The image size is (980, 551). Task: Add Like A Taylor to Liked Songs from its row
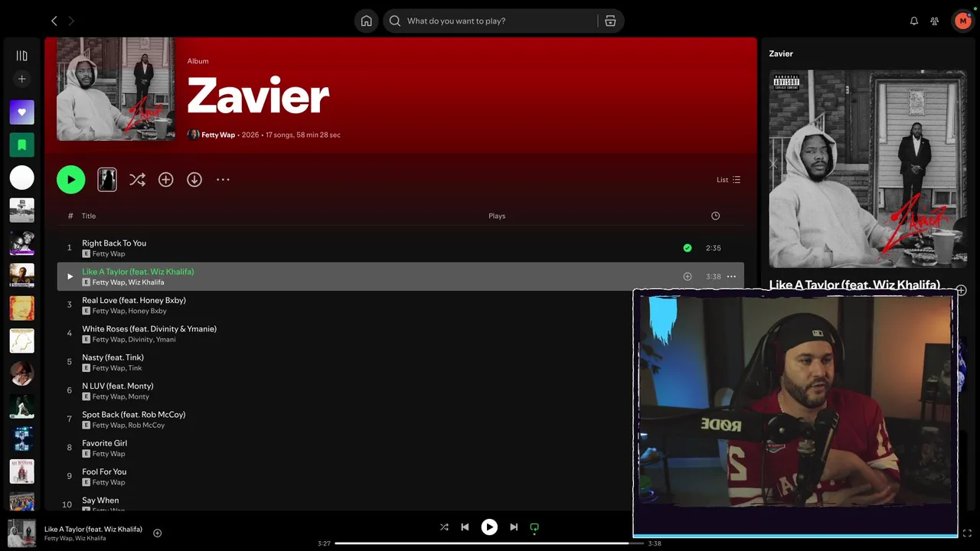pos(687,276)
